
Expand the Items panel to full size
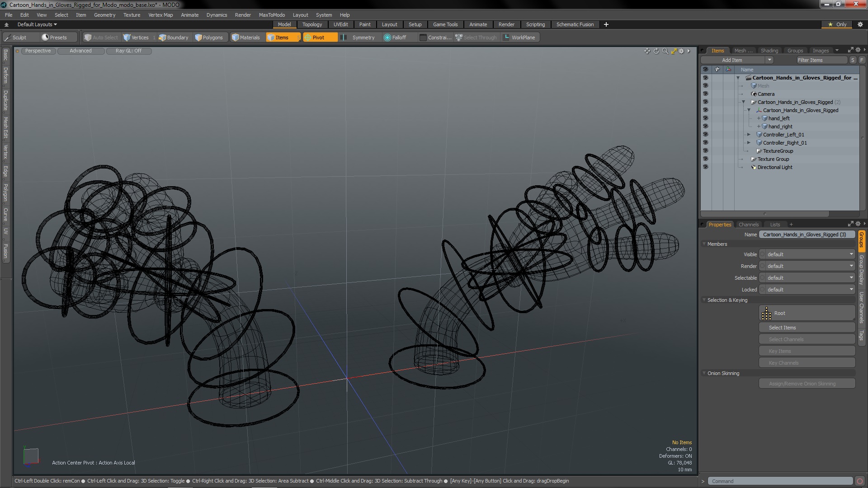point(850,50)
